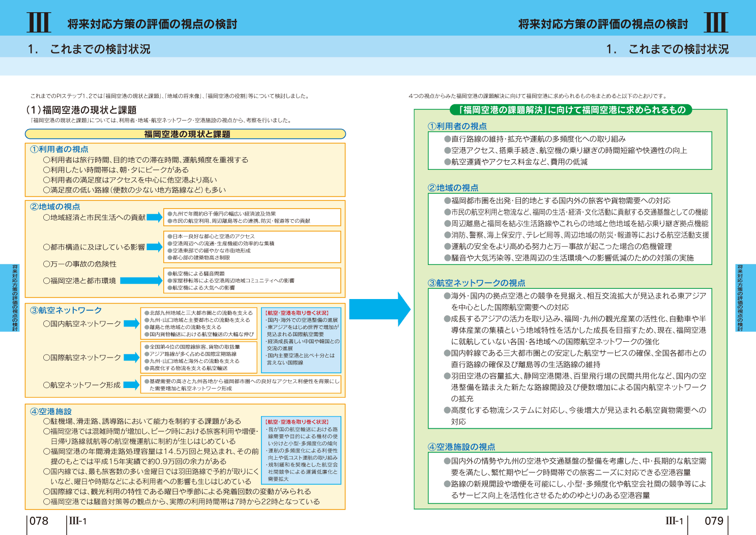
Task: Select the yellow-box heading ④空港施設
Action: coord(51,411)
